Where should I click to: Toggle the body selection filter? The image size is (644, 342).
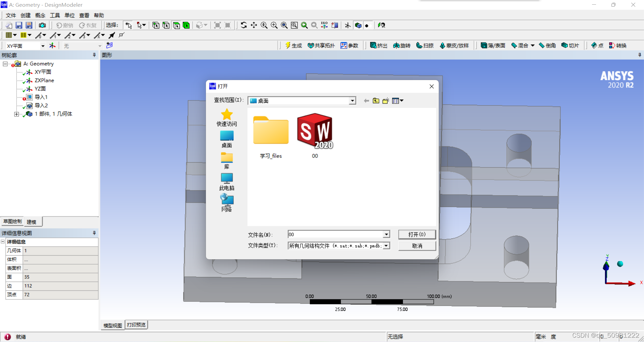tap(186, 25)
